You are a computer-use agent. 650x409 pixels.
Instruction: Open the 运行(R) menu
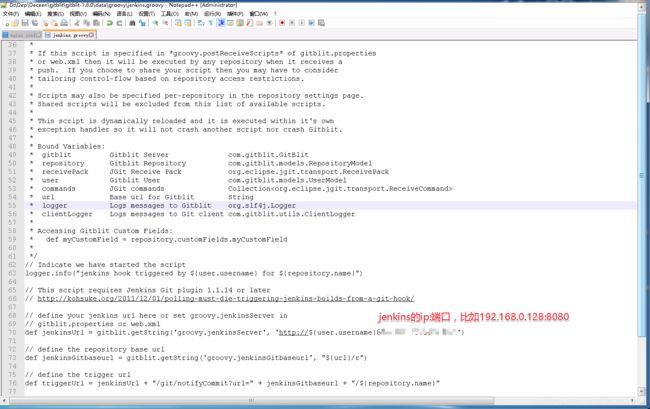(212, 14)
